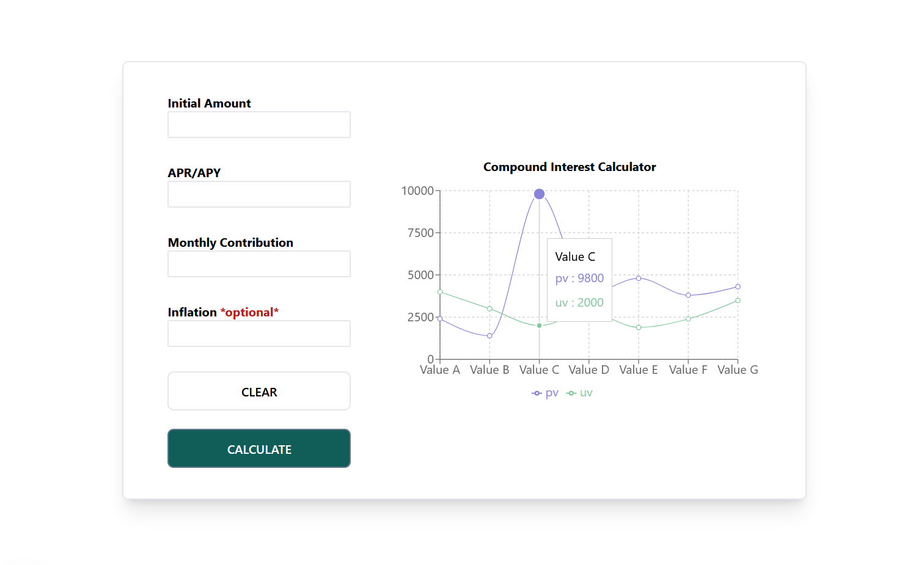This screenshot has height=565, width=924.
Task: Click the green uv legend icon
Action: 571,393
